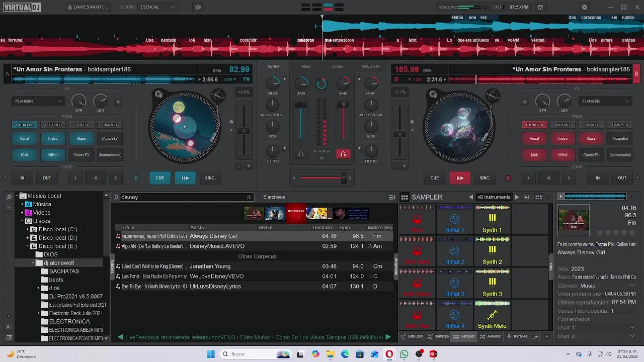
Task: Open the Género dropdown in info panel
Action: (x=632, y=286)
